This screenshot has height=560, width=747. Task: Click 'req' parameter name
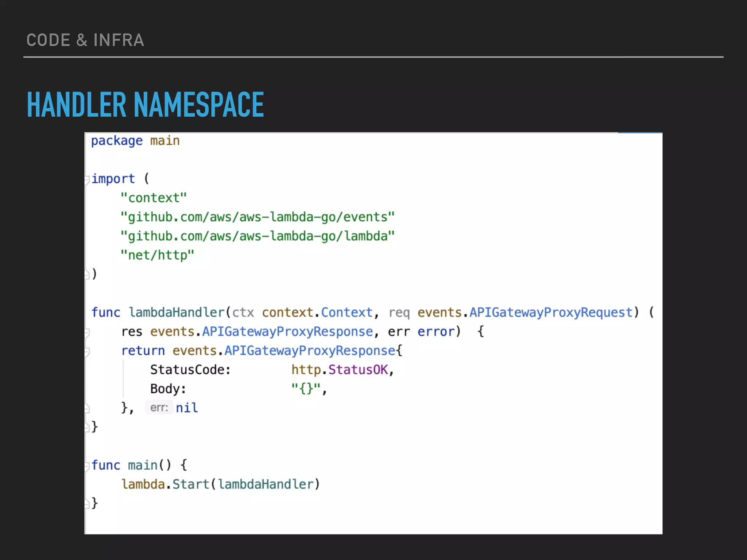tap(399, 314)
